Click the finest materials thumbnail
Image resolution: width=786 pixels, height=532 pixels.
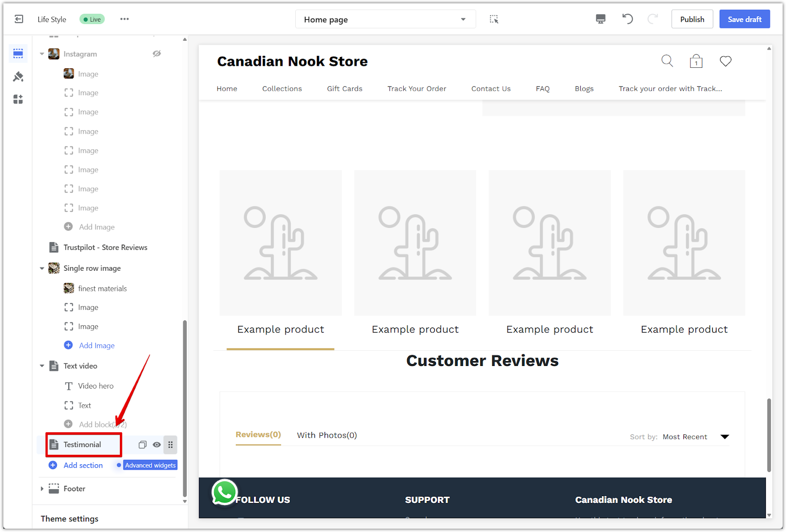69,288
